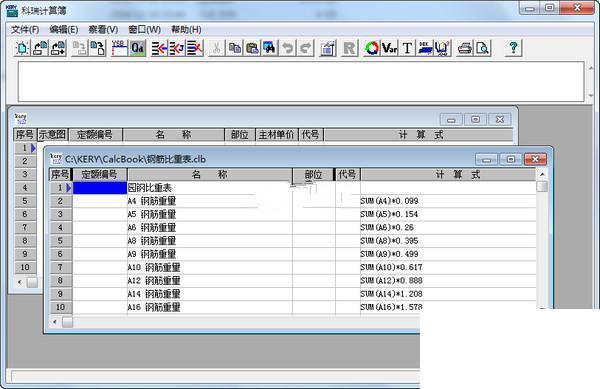The height and width of the screenshot is (389, 600).
Task: Click the Paste clipboard icon
Action: 252,48
